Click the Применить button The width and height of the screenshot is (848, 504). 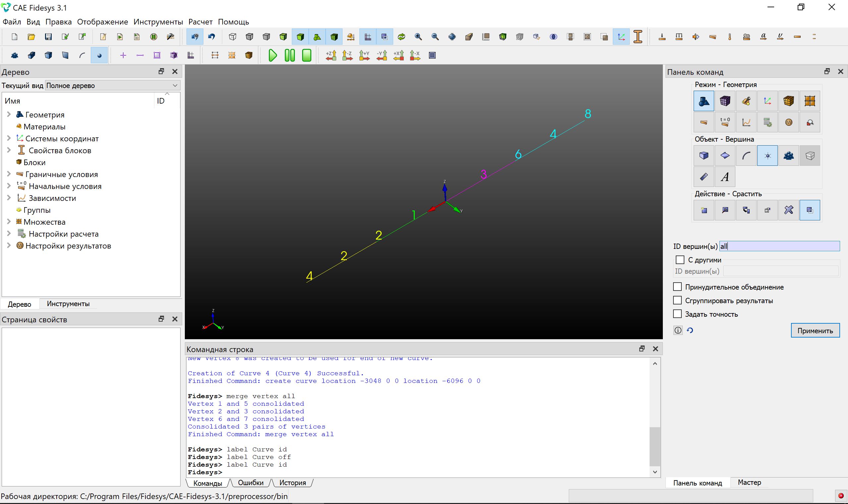click(815, 331)
